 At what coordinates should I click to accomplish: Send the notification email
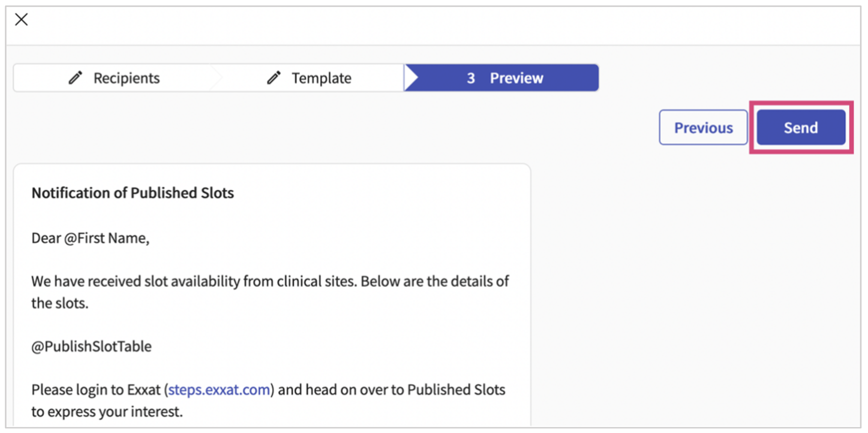click(x=800, y=128)
